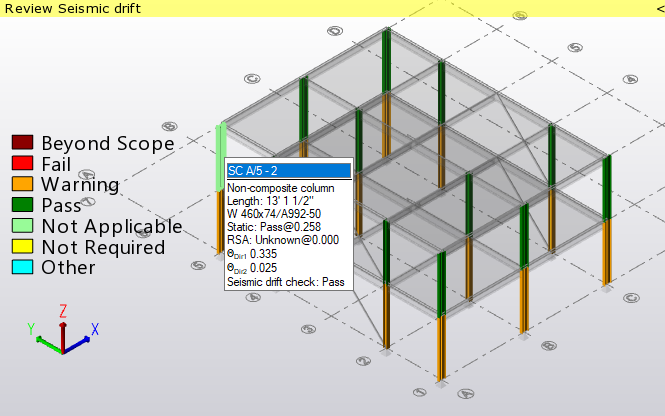Select the RSA: Unknown@0.000 tooltip line
665x416 pixels.
[283, 240]
